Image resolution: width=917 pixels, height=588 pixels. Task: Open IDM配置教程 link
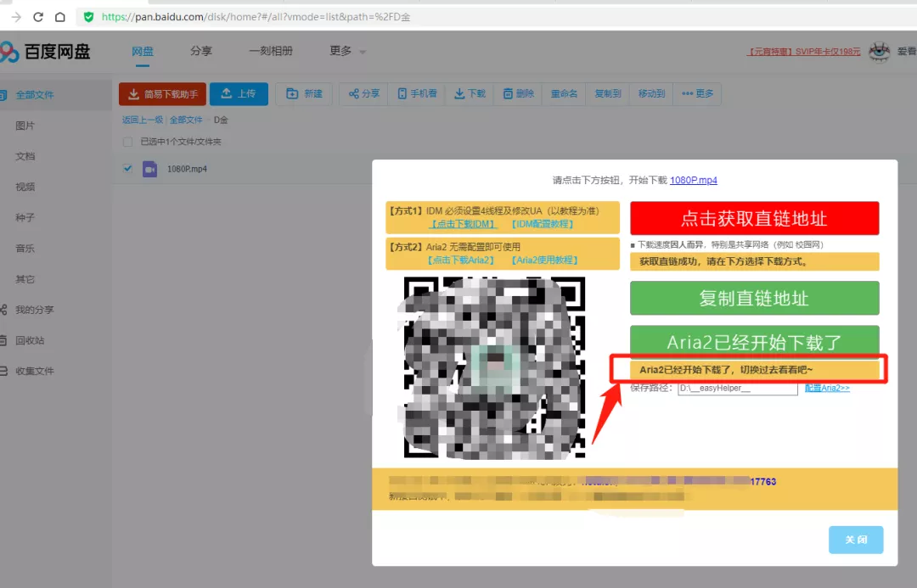542,224
